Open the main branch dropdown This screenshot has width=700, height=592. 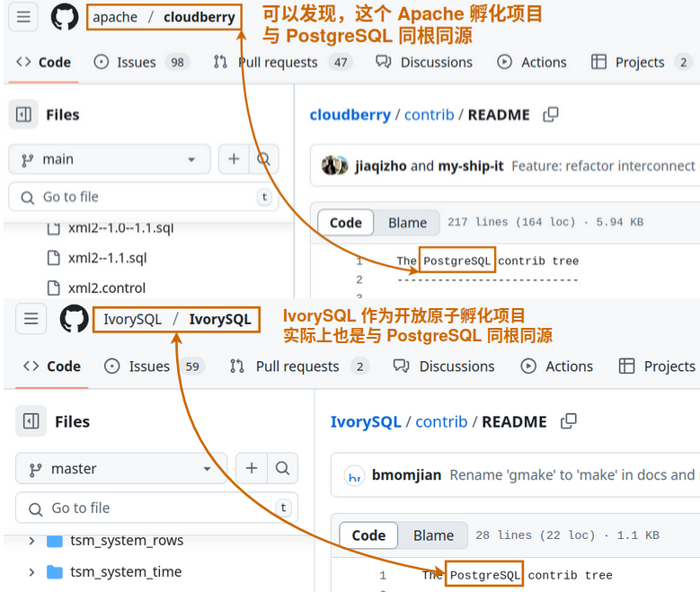click(110, 159)
